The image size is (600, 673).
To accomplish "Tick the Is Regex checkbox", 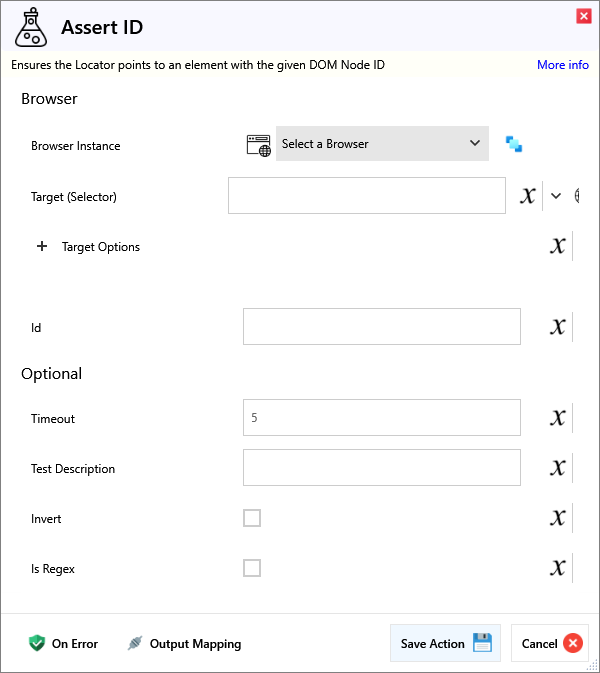I will [252, 568].
